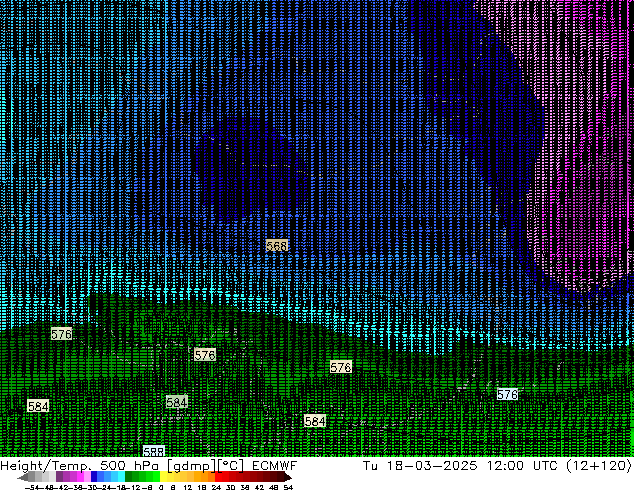Click the gray left arrow end of legend
This screenshot has width=634, height=490.
point(23,477)
